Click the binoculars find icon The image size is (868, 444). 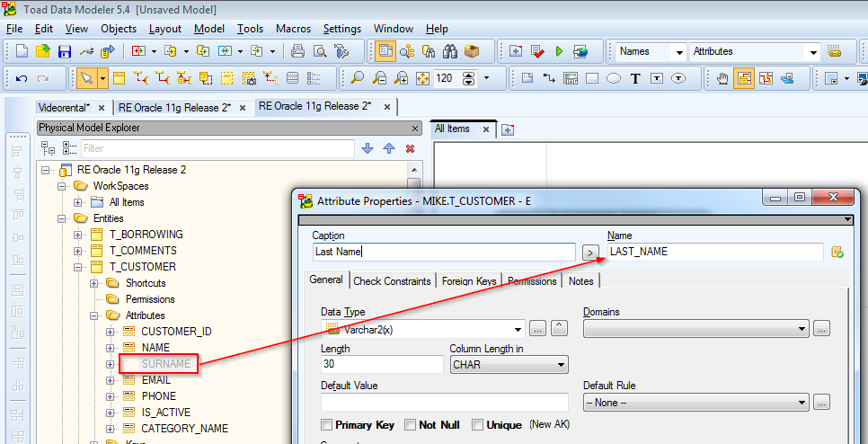[x=450, y=51]
